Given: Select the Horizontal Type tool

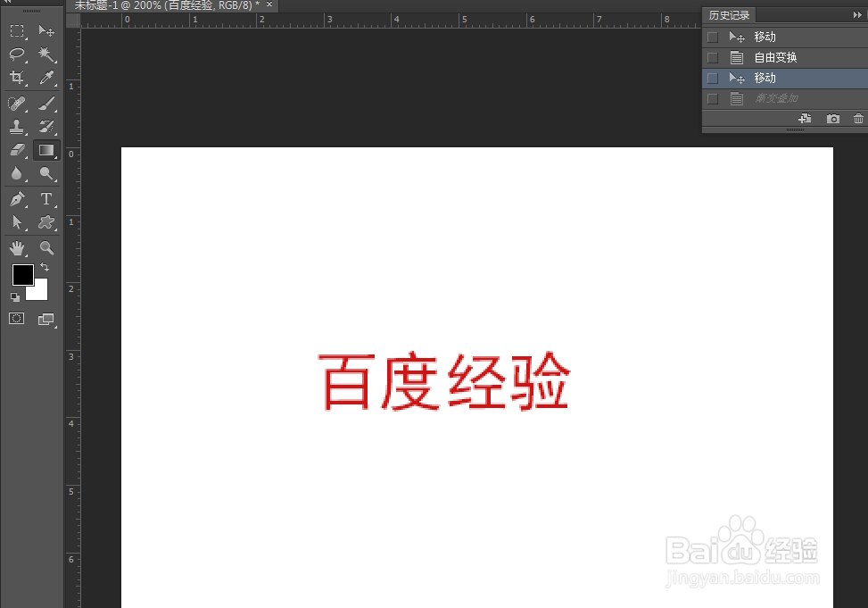Looking at the screenshot, I should tap(46, 199).
